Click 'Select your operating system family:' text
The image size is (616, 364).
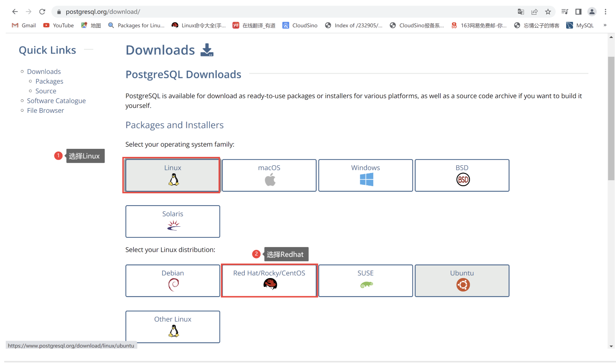point(180,144)
